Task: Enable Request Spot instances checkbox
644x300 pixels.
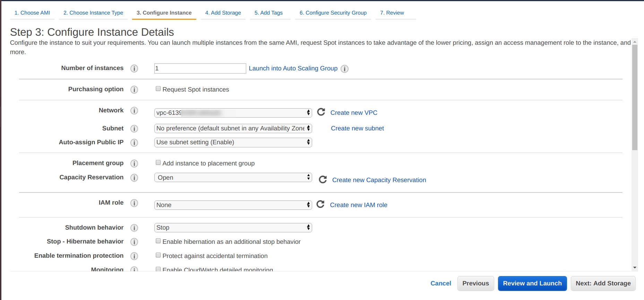Action: pyautogui.click(x=158, y=89)
